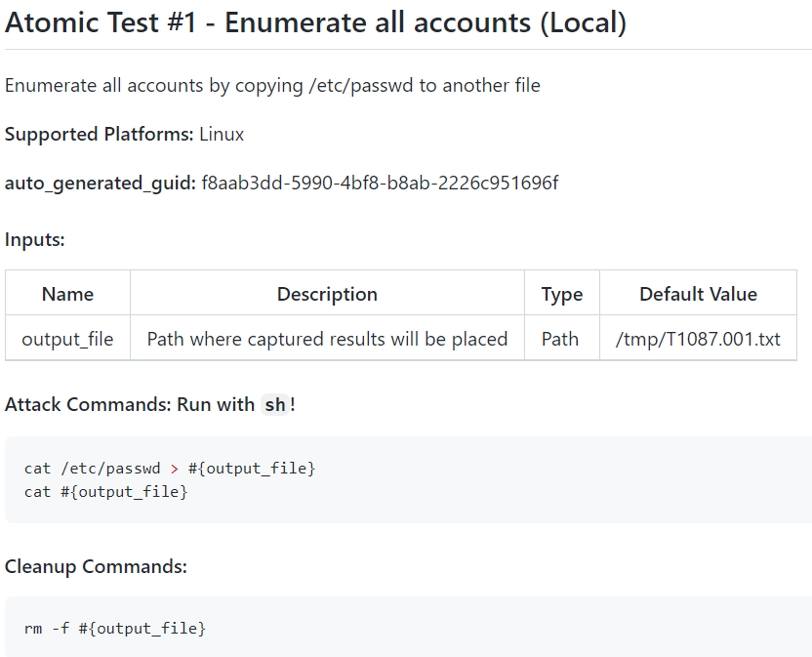Select the 'output_file' name cell
812x657 pixels.
68,339
